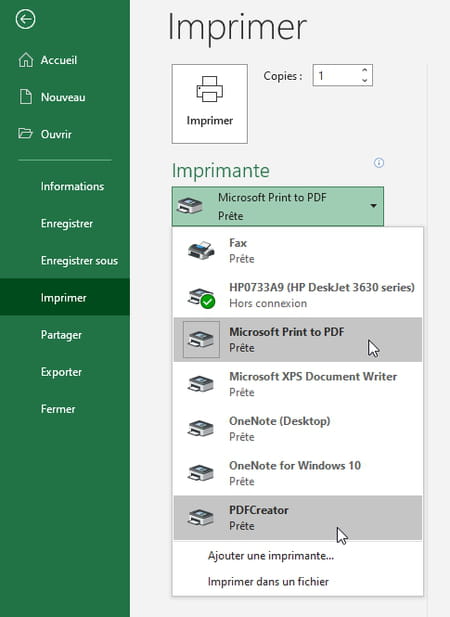Select OneNote (Desktop) from printer list
The height and width of the screenshot is (617, 450).
tap(298, 429)
